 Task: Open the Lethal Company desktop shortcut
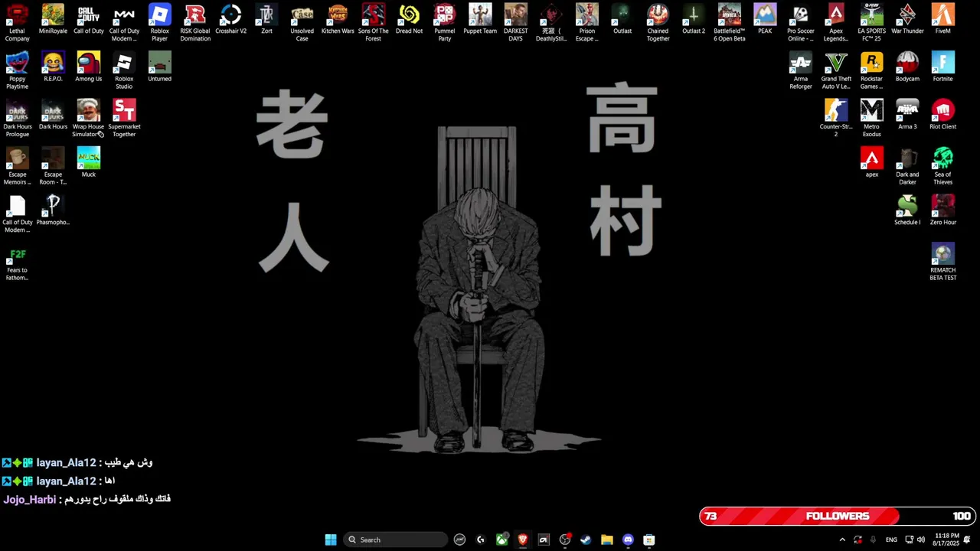17,22
